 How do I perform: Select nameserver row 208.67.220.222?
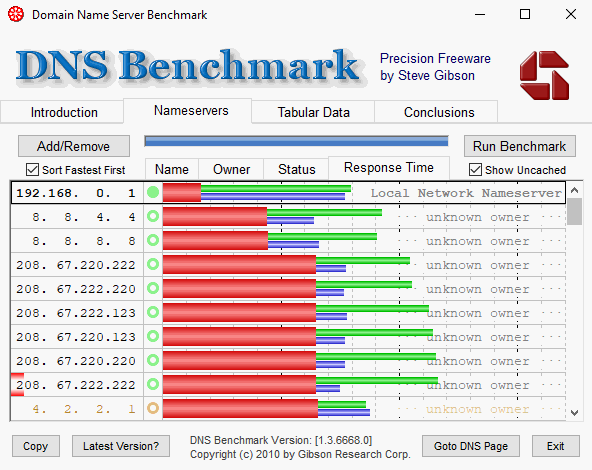pos(288,264)
